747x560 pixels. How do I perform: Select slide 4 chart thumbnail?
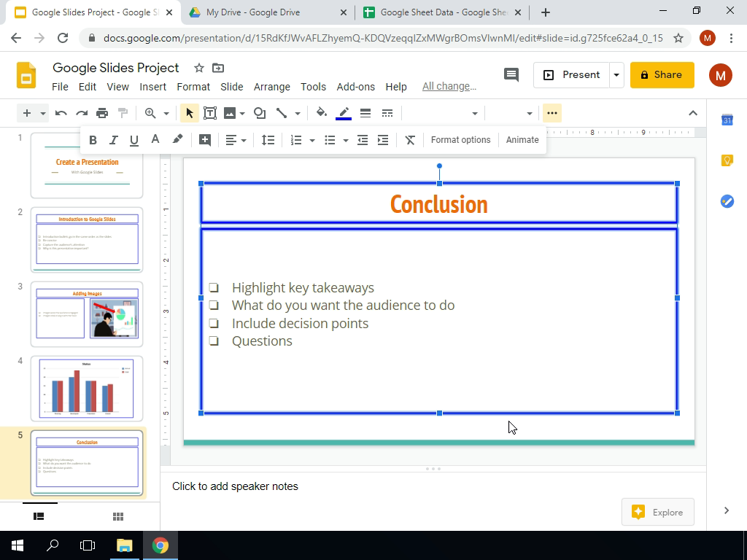(87, 389)
